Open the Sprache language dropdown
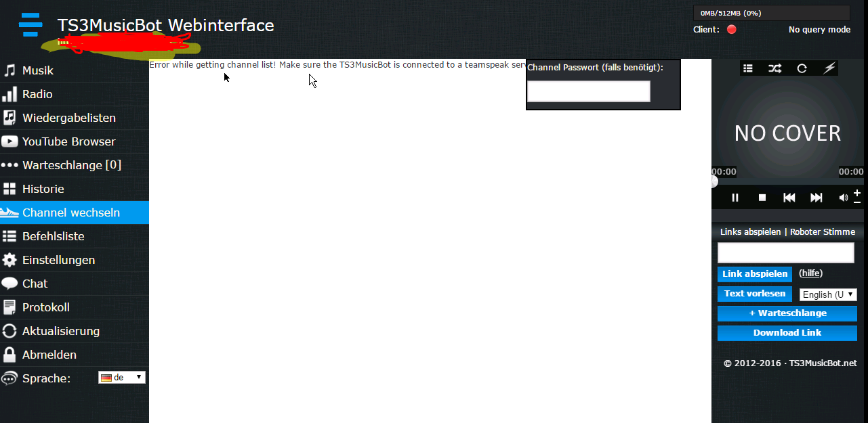This screenshot has height=423, width=868. tap(122, 378)
